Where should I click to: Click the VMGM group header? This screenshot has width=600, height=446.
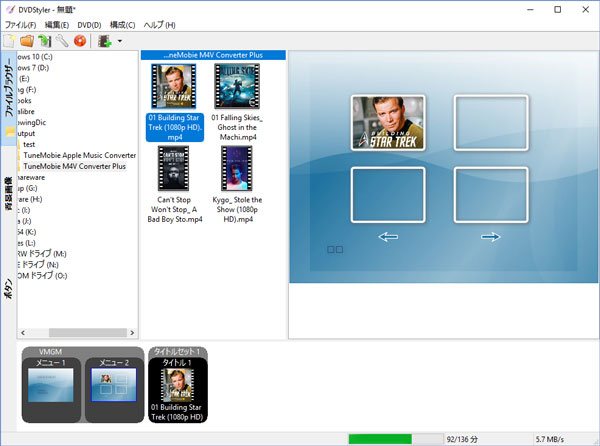point(50,352)
